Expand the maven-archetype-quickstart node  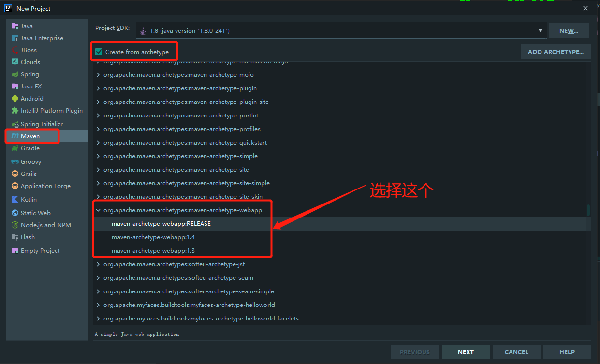coord(98,143)
